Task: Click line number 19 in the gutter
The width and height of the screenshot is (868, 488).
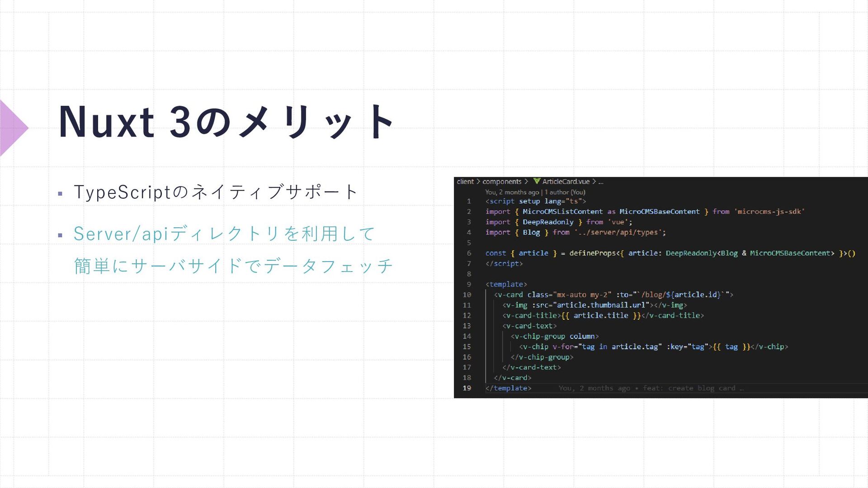Action: 467,388
